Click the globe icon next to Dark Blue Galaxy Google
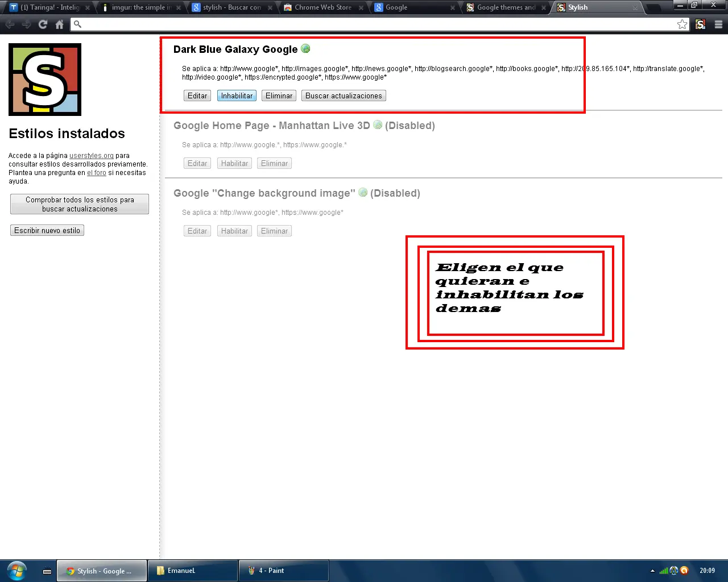Image resolution: width=728 pixels, height=582 pixels. 305,49
